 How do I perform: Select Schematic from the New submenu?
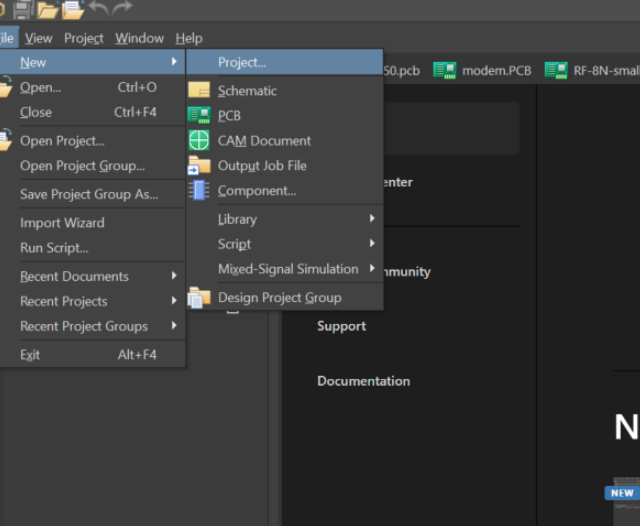[247, 91]
